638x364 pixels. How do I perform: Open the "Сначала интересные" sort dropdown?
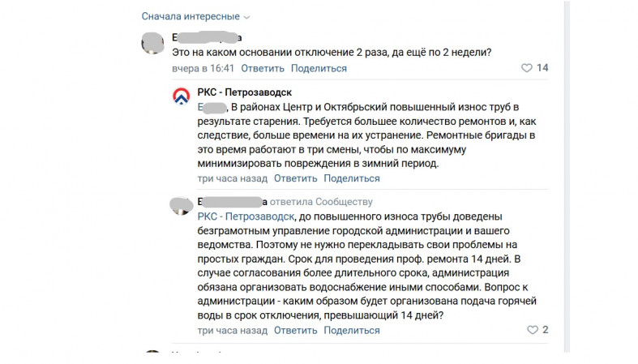195,17
